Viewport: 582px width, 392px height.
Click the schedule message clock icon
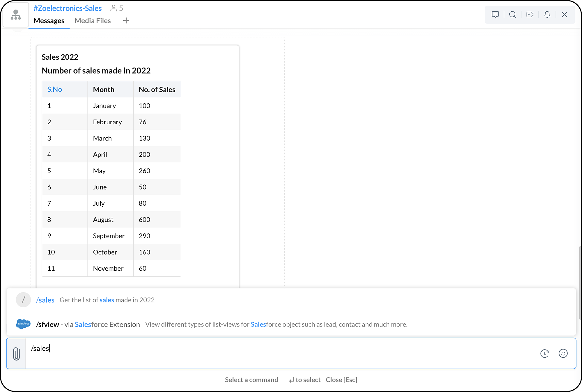click(x=544, y=353)
